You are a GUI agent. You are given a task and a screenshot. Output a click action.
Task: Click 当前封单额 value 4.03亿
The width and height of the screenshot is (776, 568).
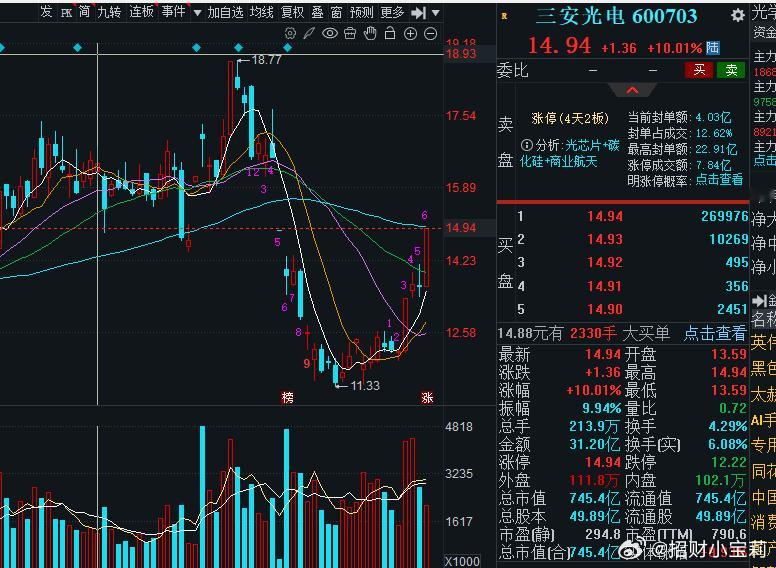(713, 118)
